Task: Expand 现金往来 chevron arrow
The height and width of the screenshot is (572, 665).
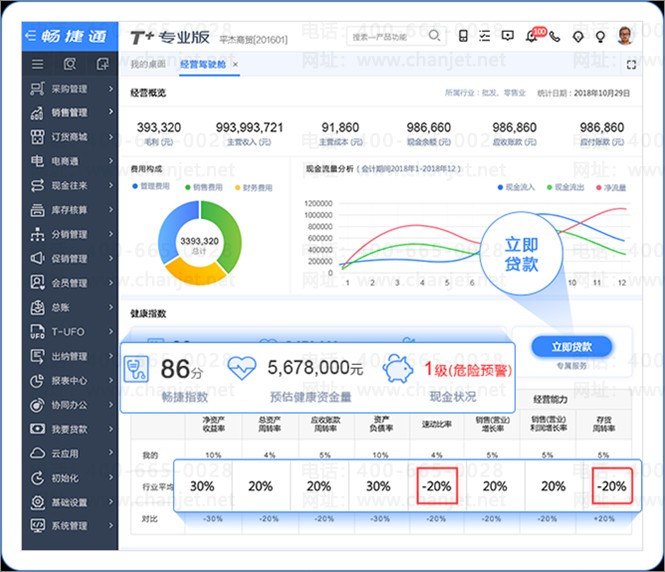Action: tap(110, 185)
